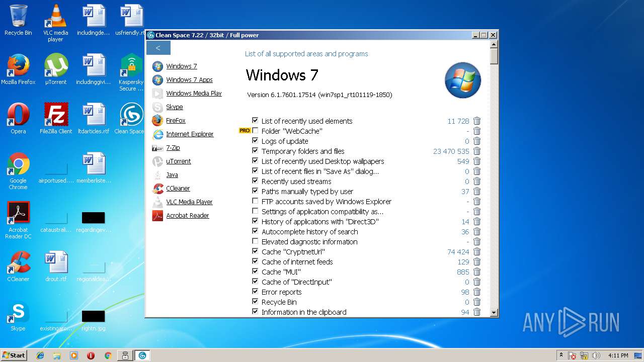644x362 pixels.
Task: Click the Windows 7 Apps sidebar icon
Action: pyautogui.click(x=157, y=80)
